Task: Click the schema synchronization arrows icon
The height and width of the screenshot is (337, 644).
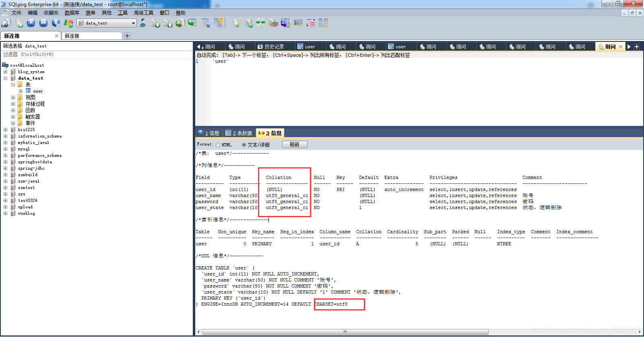Action: [x=261, y=23]
